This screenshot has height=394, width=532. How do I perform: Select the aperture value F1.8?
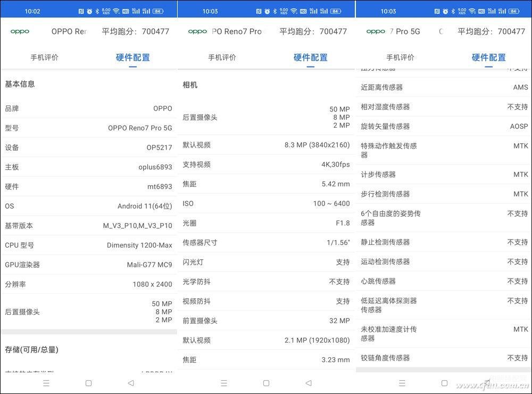(343, 223)
